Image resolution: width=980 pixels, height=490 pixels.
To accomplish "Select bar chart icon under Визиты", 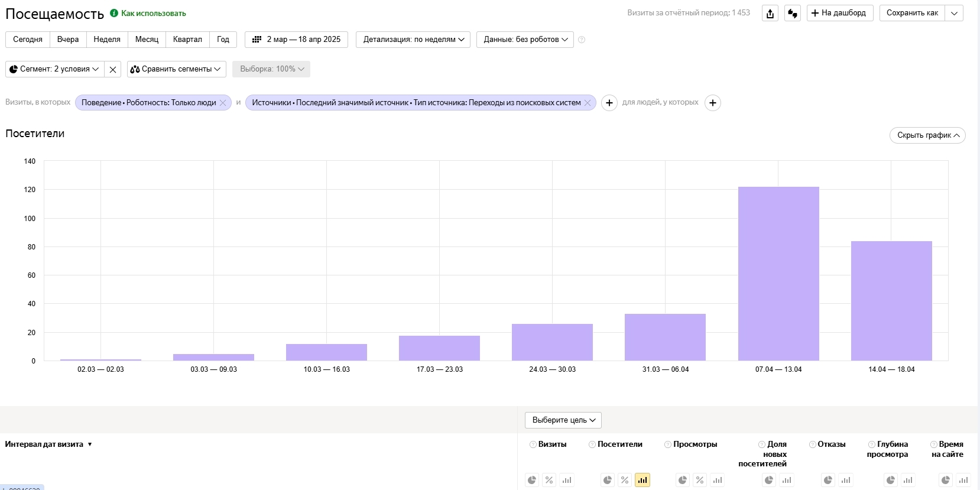I will click(x=567, y=480).
